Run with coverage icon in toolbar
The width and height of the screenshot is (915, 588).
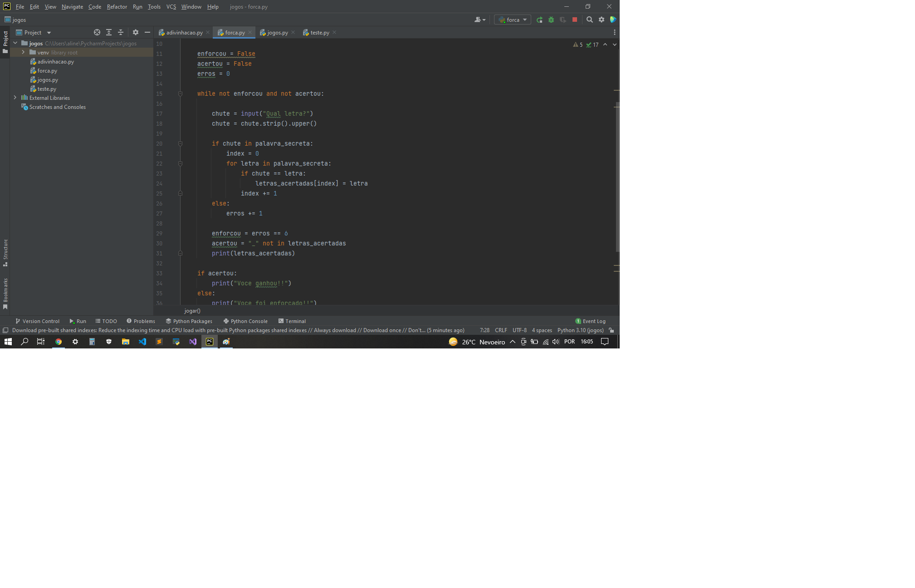pos(563,20)
